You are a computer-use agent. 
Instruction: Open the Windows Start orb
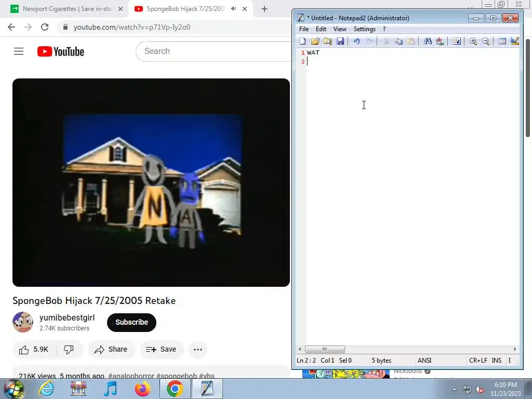(x=14, y=389)
